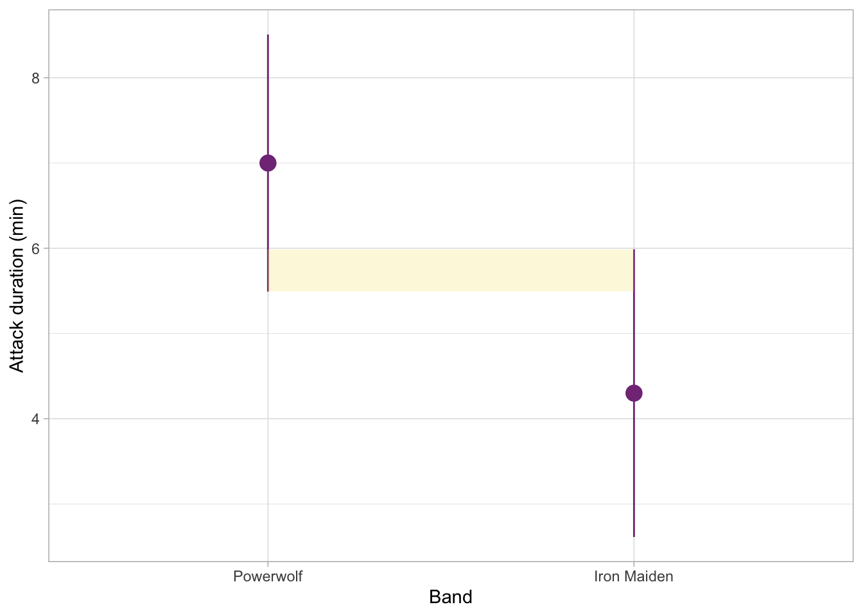Select the 'Band' x-axis title
The image size is (863, 616).
click(x=451, y=597)
